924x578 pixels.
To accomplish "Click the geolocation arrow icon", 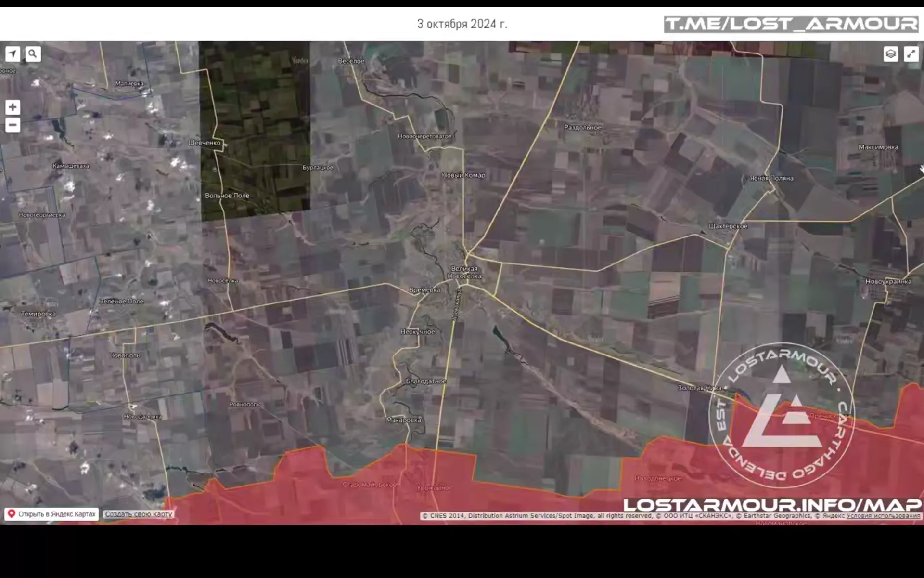I will coord(13,54).
